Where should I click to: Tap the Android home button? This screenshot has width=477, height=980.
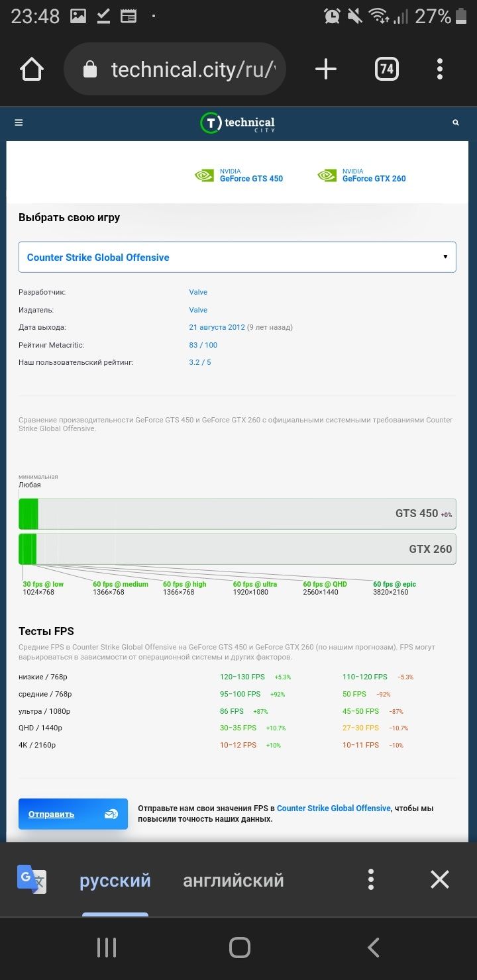tap(239, 948)
